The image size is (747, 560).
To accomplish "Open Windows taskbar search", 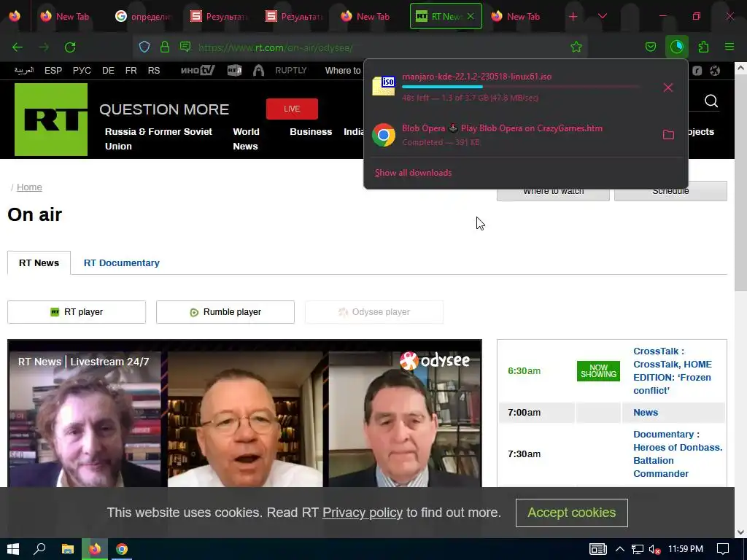I will (x=39, y=549).
